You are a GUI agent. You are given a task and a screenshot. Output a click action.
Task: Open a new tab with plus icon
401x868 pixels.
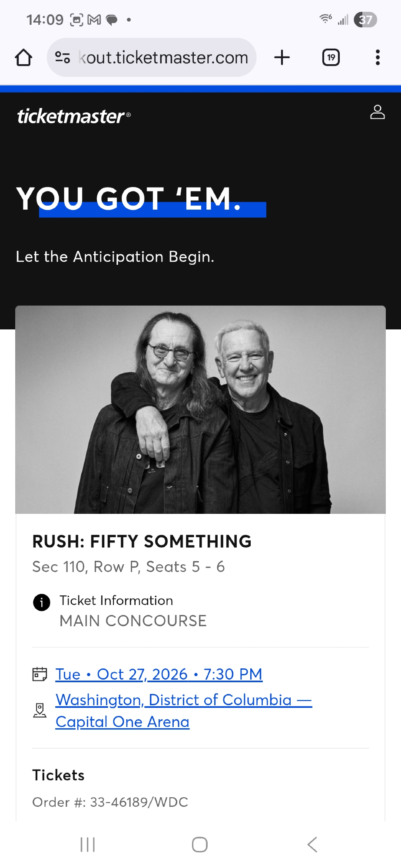(282, 57)
